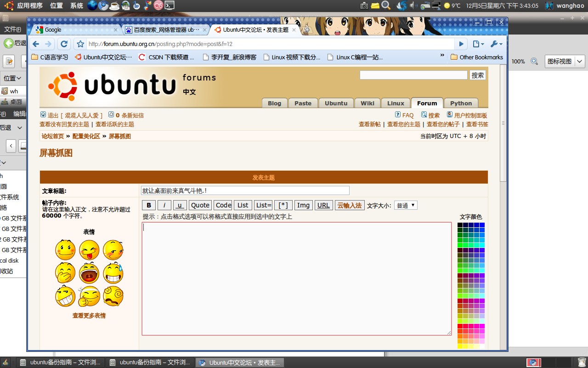Open the Python navigation tab

click(x=461, y=103)
